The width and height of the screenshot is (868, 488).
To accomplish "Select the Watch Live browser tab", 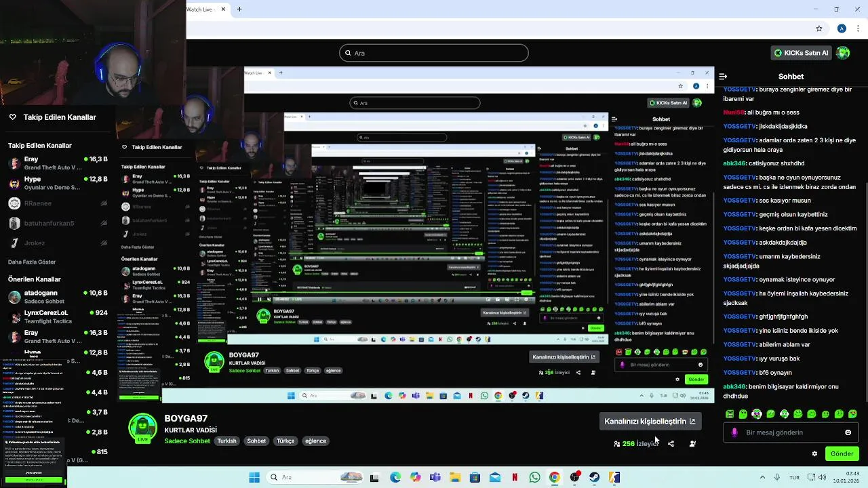I will click(x=203, y=9).
